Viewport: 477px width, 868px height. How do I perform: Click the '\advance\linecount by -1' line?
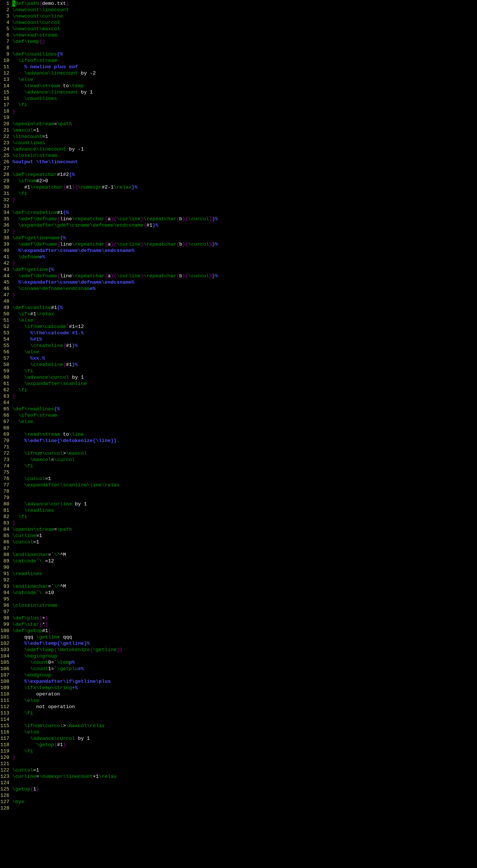point(48,149)
